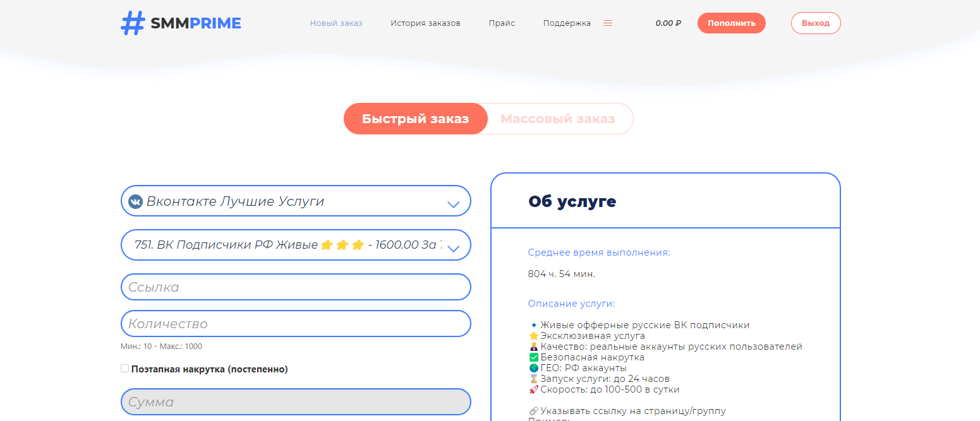The height and width of the screenshot is (421, 980).
Task: Click the Об услуге heading
Action: point(572,201)
